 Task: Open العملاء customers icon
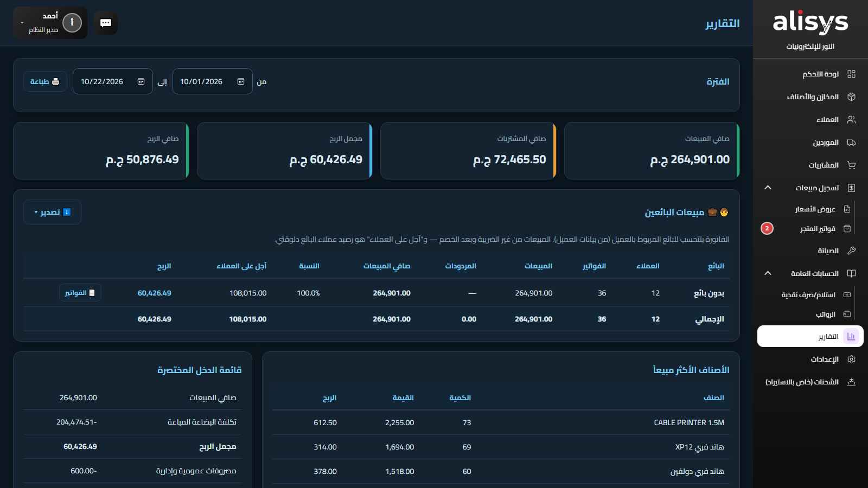[x=851, y=119]
